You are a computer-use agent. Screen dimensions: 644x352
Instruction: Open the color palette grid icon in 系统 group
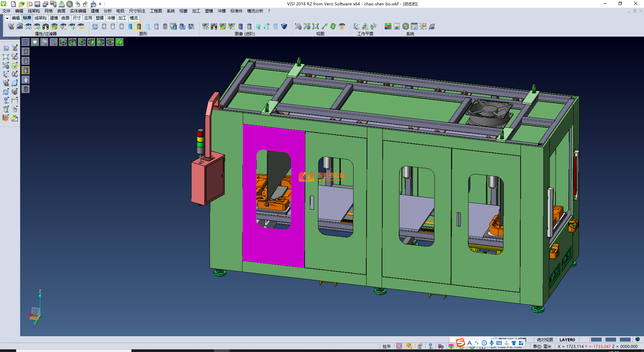point(388,27)
